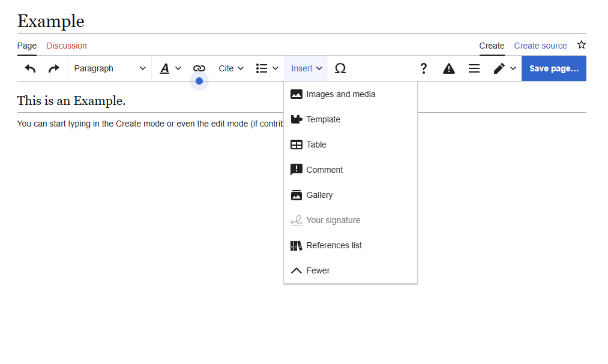
Task: Click the Save page button
Action: click(x=553, y=68)
